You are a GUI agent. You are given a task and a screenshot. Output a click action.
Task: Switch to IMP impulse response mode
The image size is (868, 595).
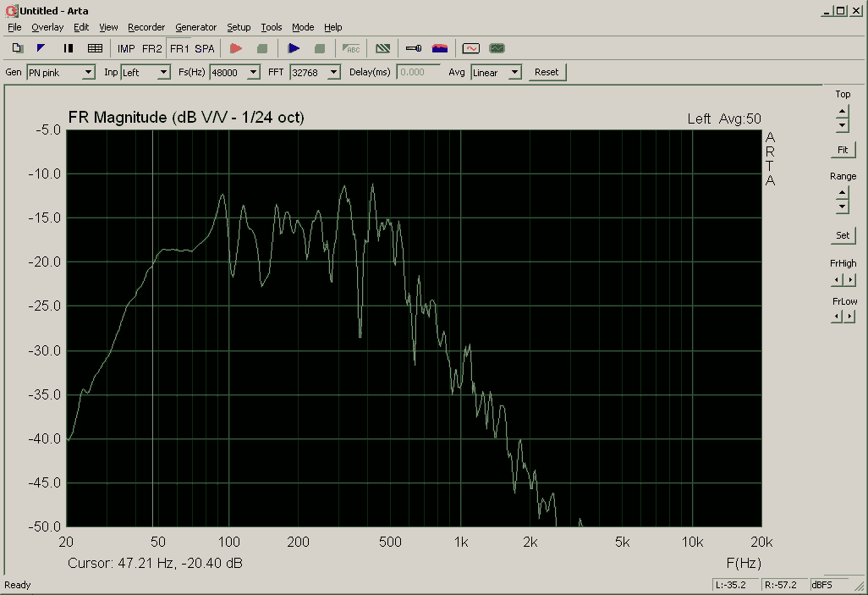126,49
